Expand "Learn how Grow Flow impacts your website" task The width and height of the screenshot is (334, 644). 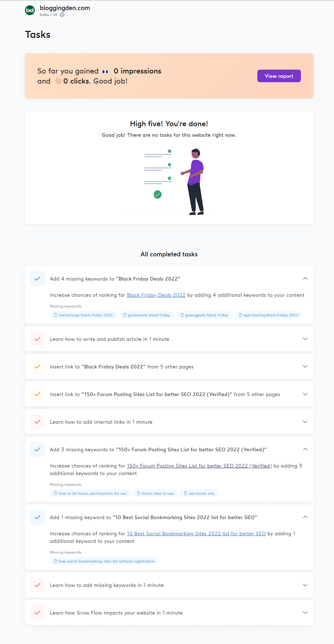point(305,613)
